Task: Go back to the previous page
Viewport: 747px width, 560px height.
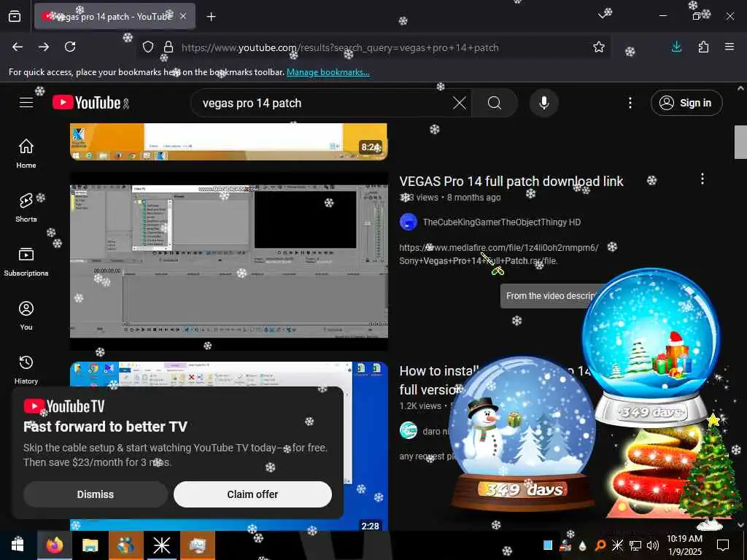Action: [x=18, y=47]
